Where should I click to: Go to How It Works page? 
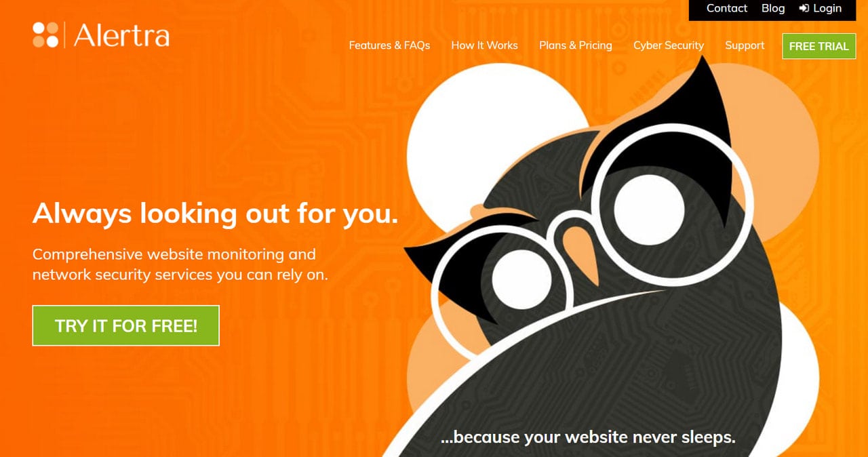point(484,45)
